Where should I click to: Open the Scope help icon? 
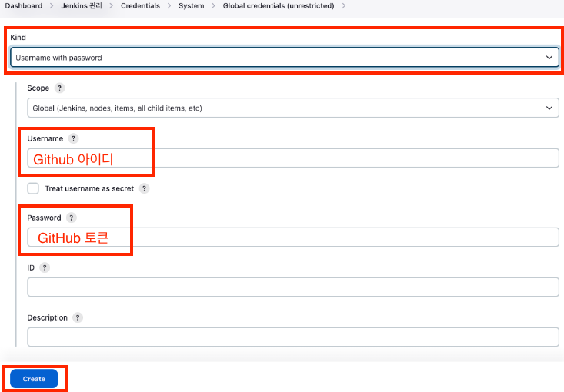(59, 88)
